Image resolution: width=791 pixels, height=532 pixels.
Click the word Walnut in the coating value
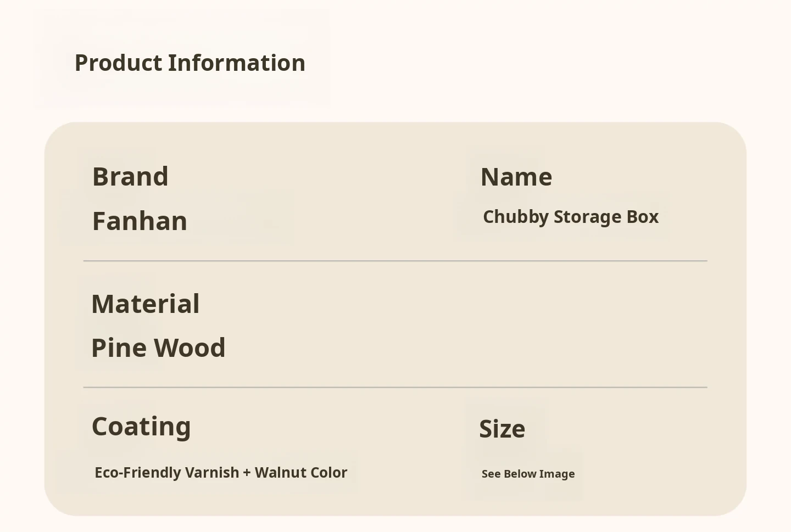(x=280, y=473)
